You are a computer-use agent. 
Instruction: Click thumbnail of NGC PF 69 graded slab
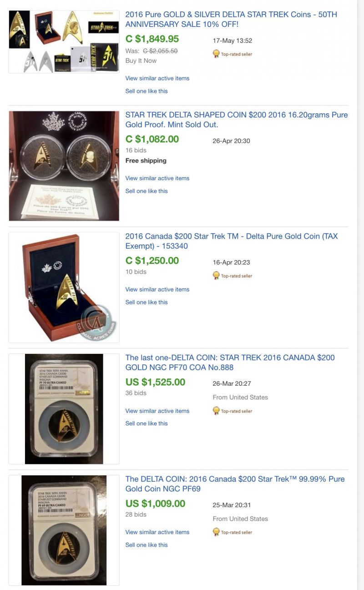[64, 530]
